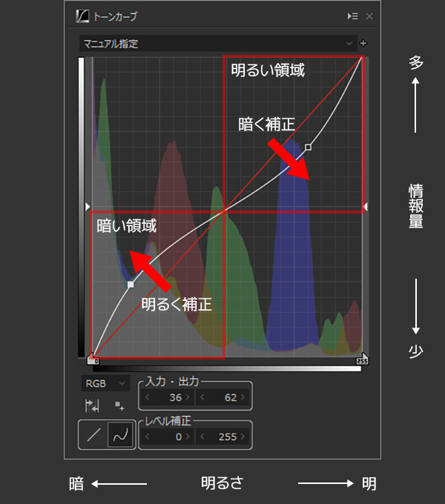Switch to straight line curve mode
Screen dimensions: 445x504
[93, 434]
